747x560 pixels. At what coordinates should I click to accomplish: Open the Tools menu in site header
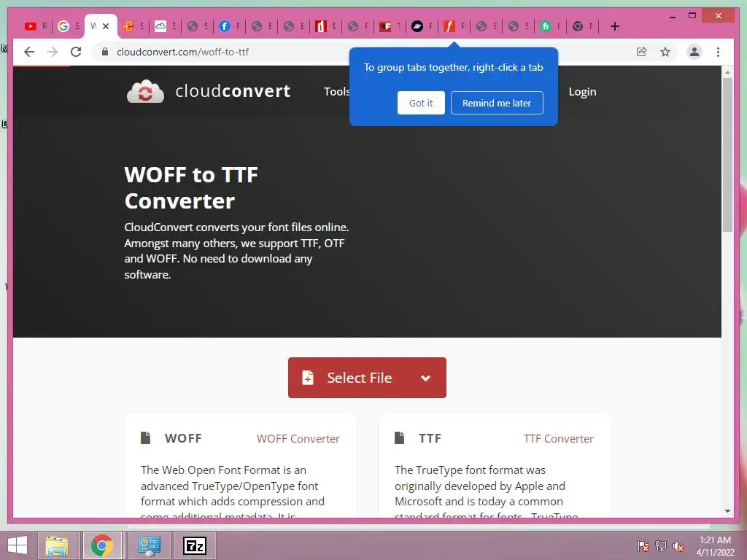[x=336, y=91]
